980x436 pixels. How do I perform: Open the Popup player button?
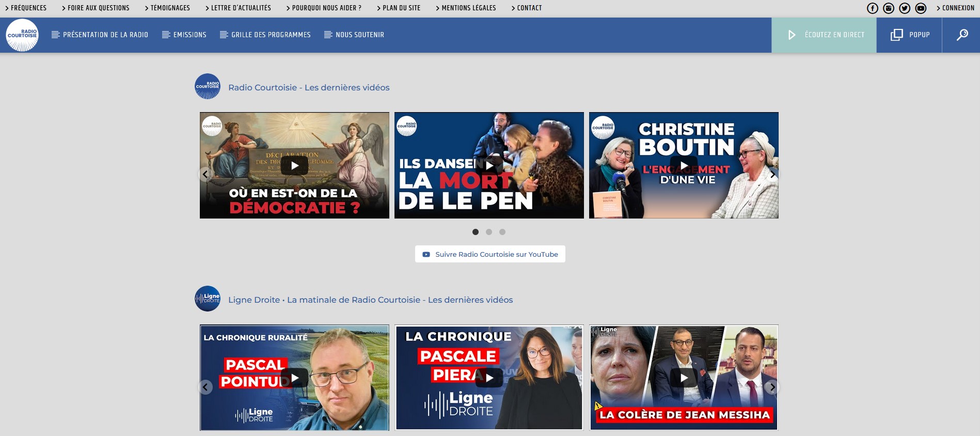[910, 35]
